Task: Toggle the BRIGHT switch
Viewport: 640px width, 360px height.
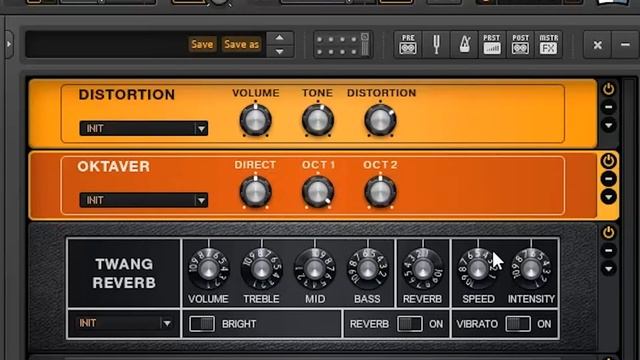Action: (202, 324)
